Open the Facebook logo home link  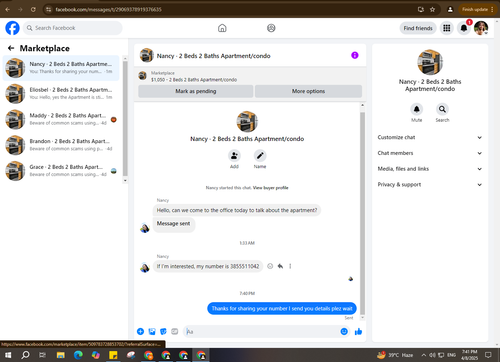pos(12,28)
